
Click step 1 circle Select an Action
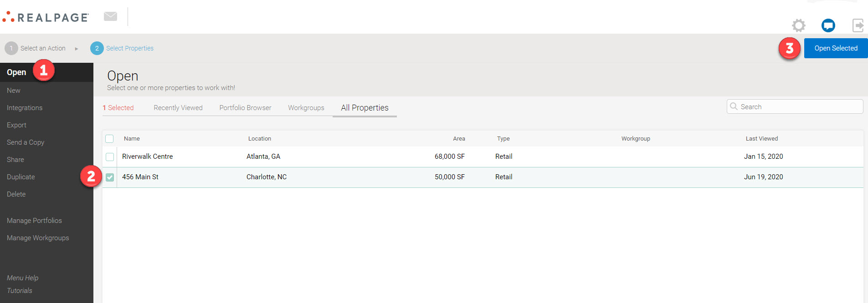click(x=11, y=48)
